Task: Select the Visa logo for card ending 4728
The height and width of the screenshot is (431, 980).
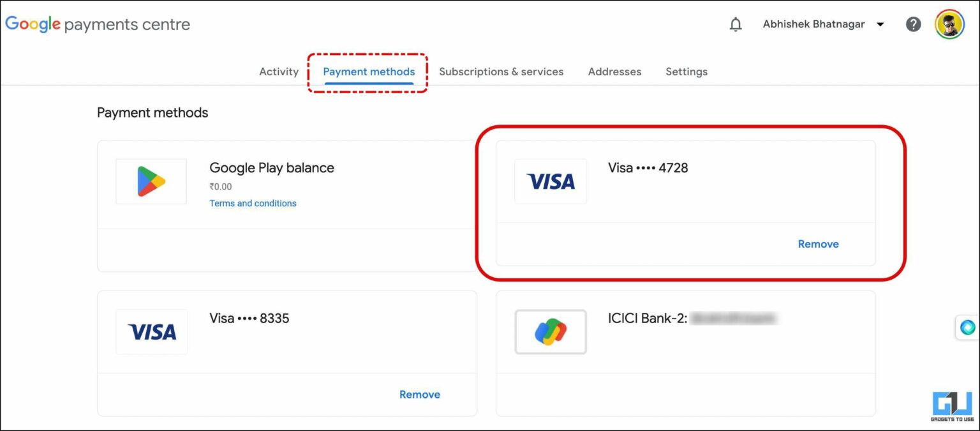Action: (550, 181)
